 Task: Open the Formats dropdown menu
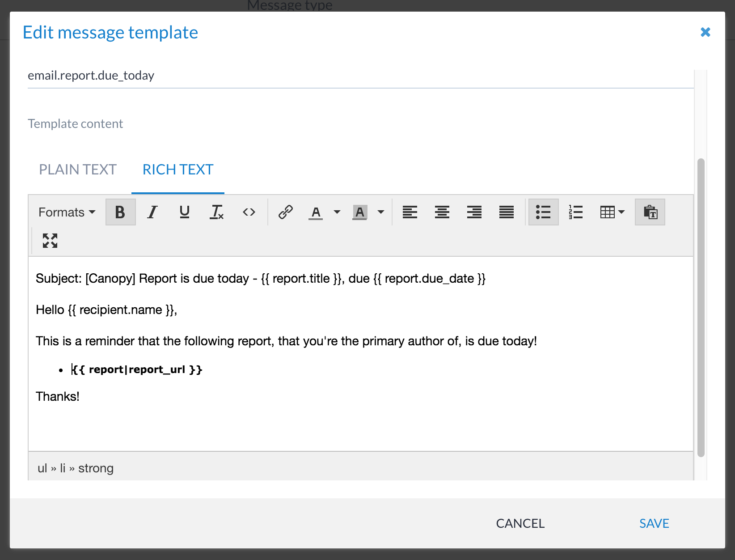coord(67,212)
